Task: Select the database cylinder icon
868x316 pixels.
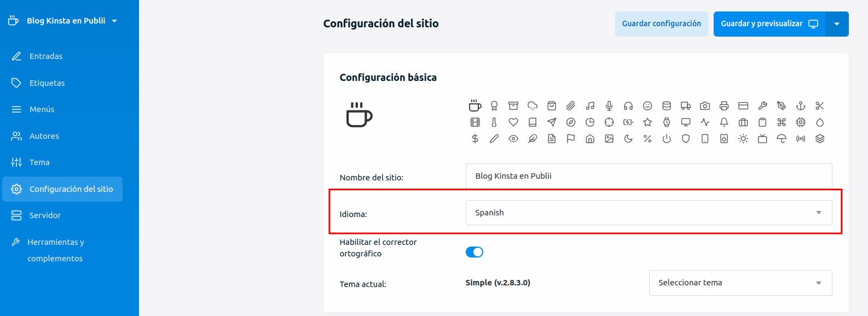Action: pyautogui.click(x=667, y=106)
